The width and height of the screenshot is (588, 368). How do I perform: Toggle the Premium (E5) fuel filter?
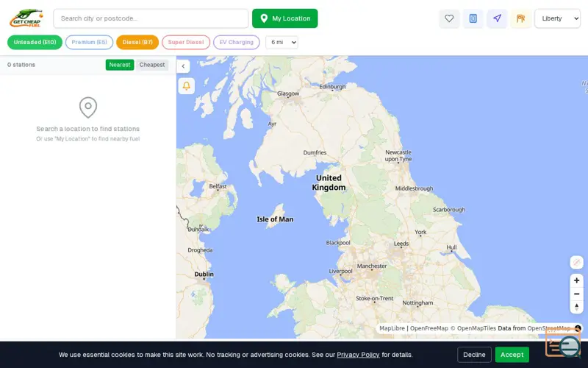89,42
